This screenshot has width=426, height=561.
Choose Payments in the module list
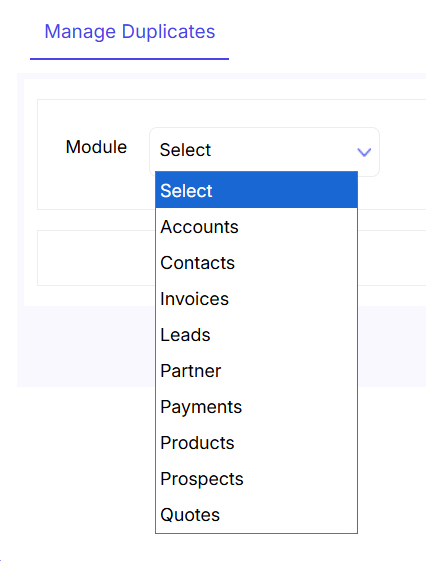[x=256, y=407]
